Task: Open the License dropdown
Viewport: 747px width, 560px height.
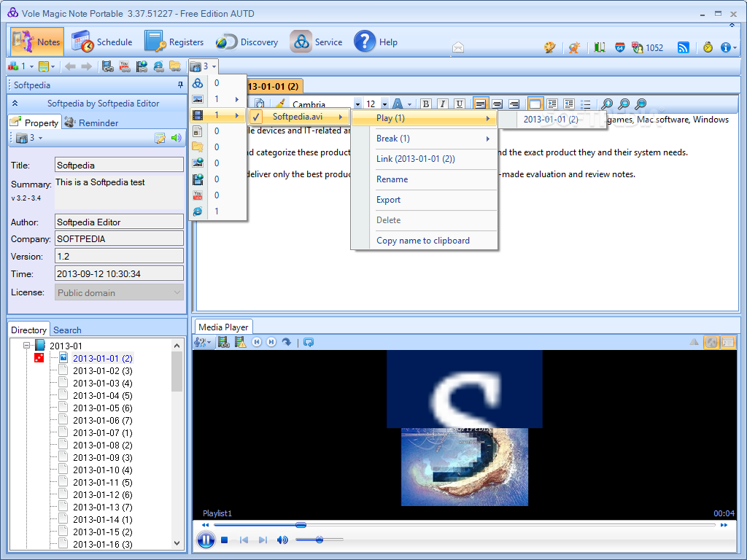Action: (x=119, y=292)
